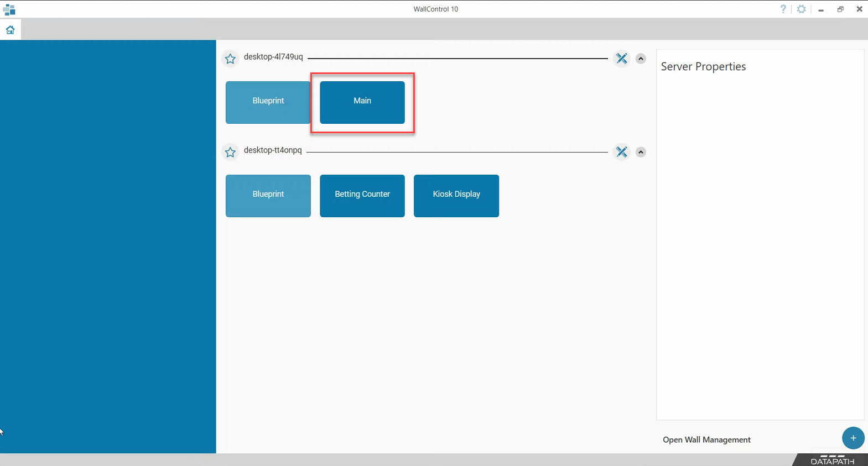Select the Betting Counter wall
The height and width of the screenshot is (466, 868).
point(362,196)
